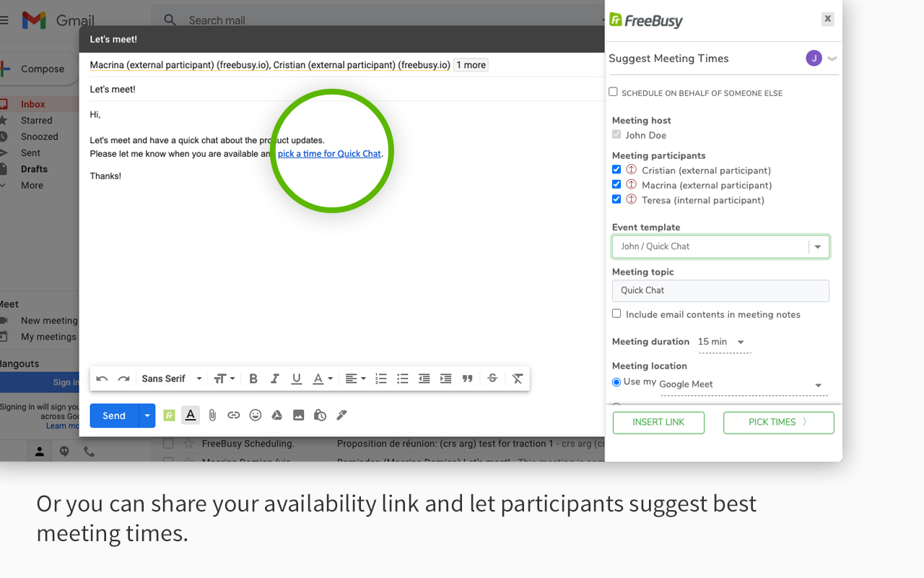
Task: Change meeting duration from 15 min
Action: click(724, 342)
